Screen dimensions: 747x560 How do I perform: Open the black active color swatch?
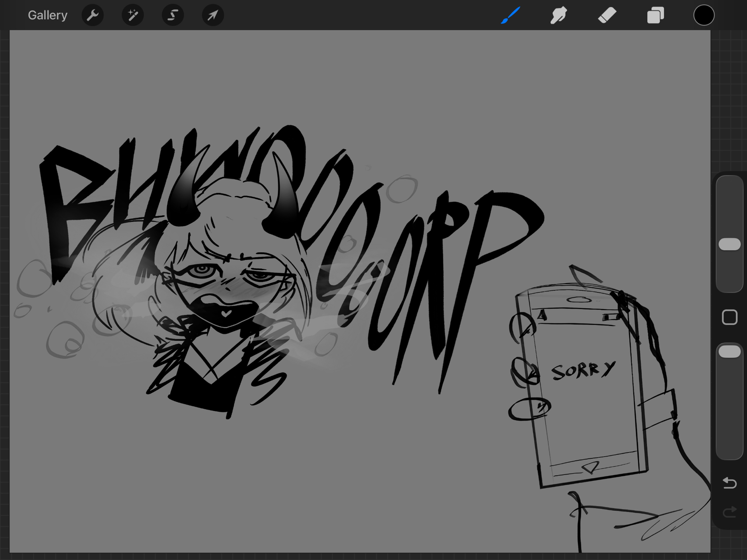tap(704, 15)
